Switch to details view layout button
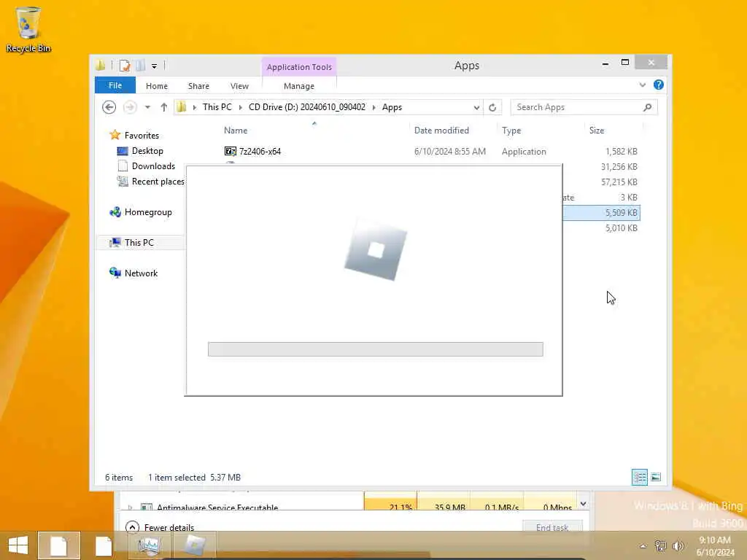 point(639,477)
